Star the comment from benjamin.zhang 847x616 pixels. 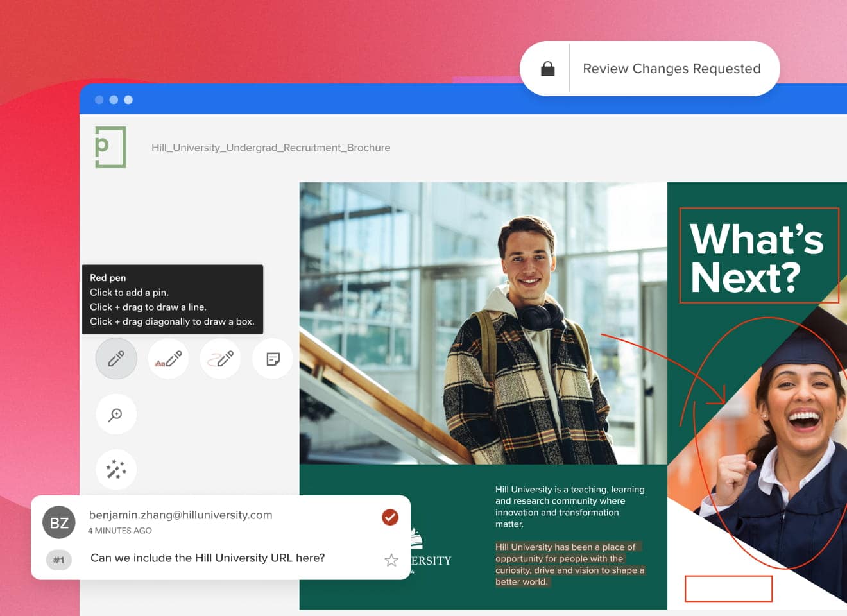point(391,560)
